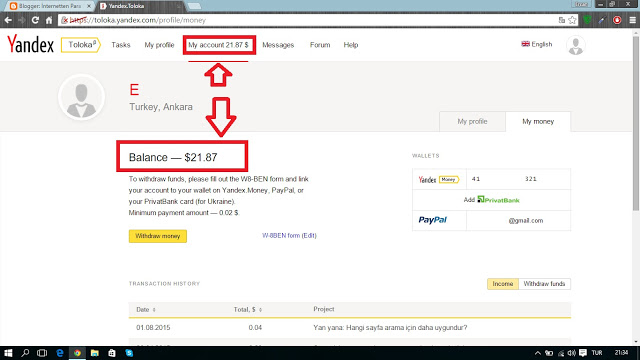Open My profile in top navigation
The image size is (640, 360).
point(159,45)
